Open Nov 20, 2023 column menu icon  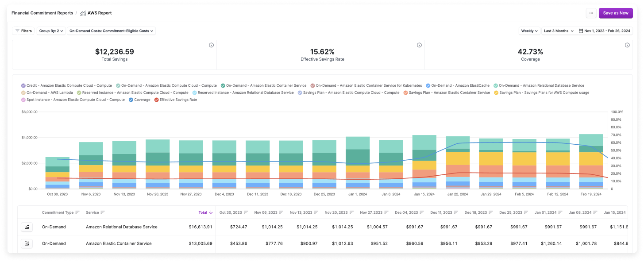tap(351, 212)
